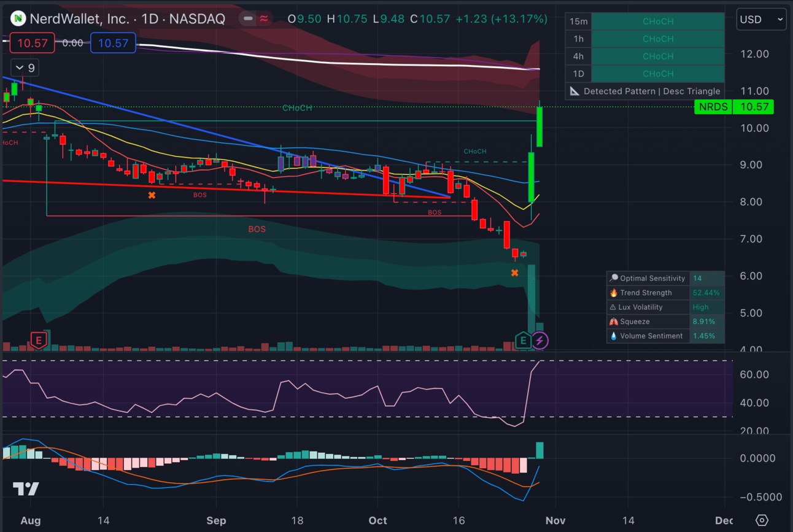Click the orange X marker below the October low
Viewport: 793px width, 532px height.
click(x=515, y=272)
